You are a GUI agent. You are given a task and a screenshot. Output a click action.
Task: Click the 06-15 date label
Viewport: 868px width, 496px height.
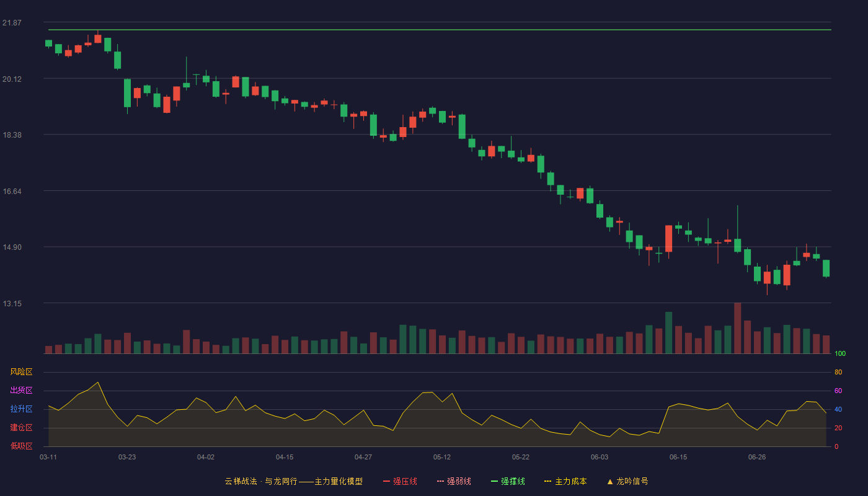(x=678, y=457)
